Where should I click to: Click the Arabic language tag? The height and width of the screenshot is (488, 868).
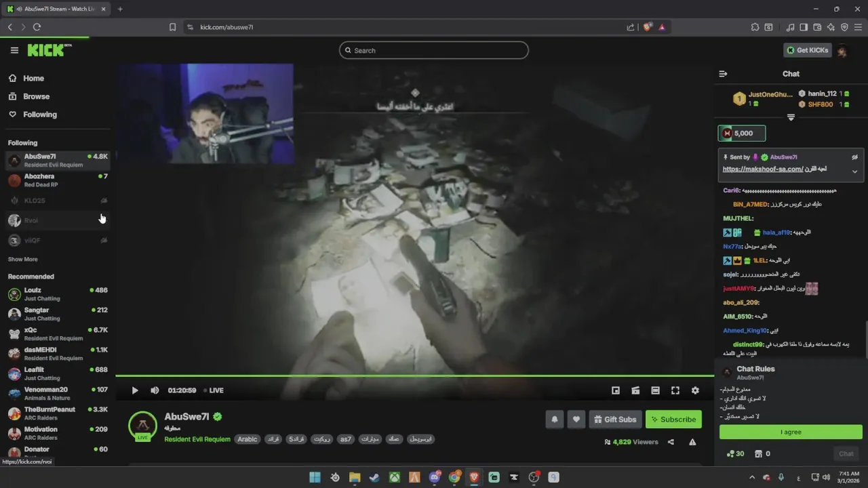[x=248, y=439]
